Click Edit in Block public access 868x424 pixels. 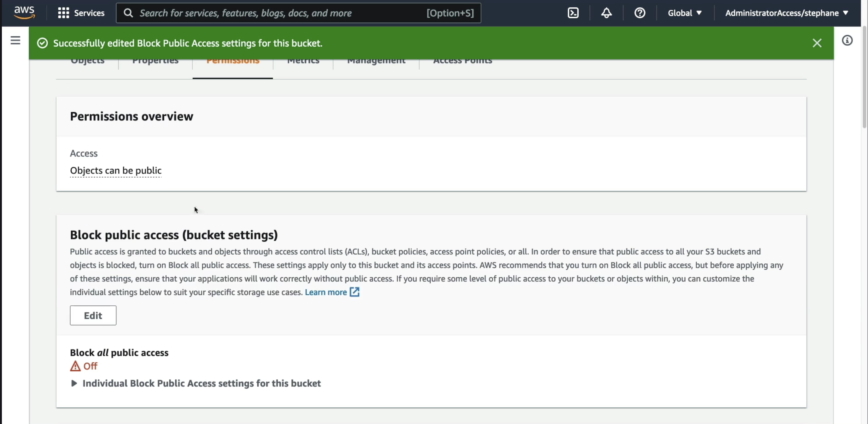tap(93, 315)
